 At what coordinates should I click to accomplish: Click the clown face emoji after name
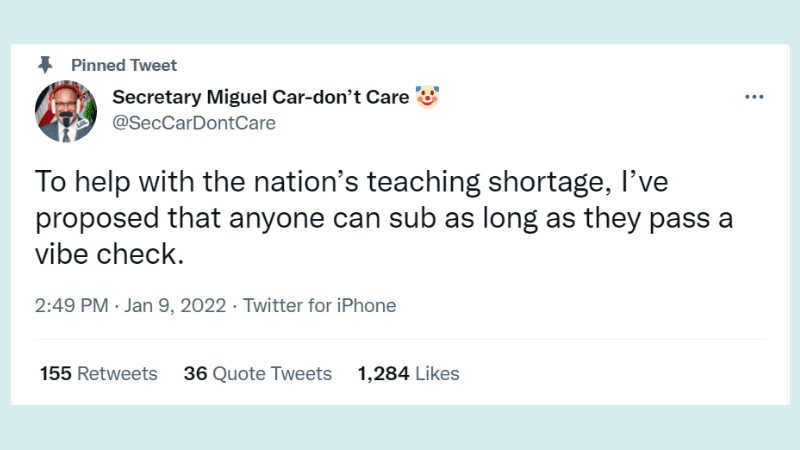tap(430, 97)
